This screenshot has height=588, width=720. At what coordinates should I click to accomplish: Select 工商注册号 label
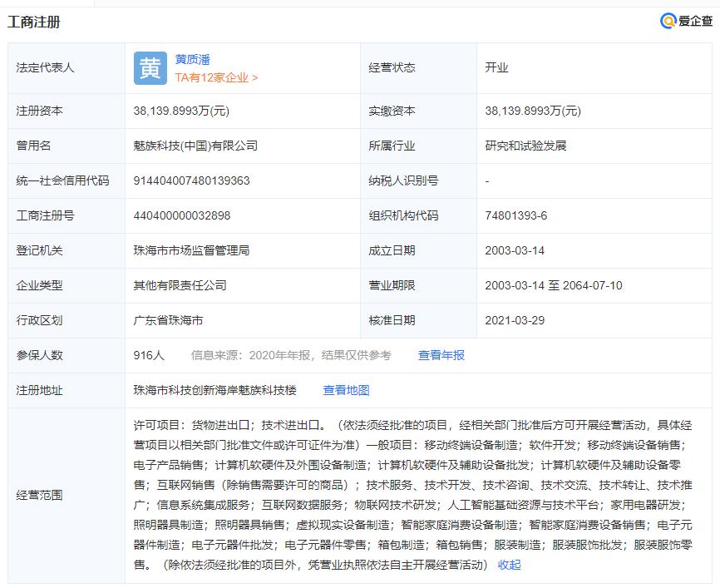[45, 215]
